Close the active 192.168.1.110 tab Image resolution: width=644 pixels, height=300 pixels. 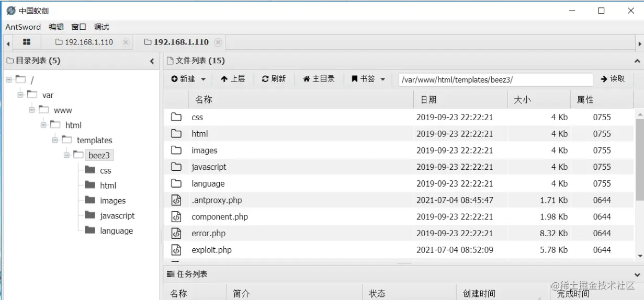[x=218, y=42]
